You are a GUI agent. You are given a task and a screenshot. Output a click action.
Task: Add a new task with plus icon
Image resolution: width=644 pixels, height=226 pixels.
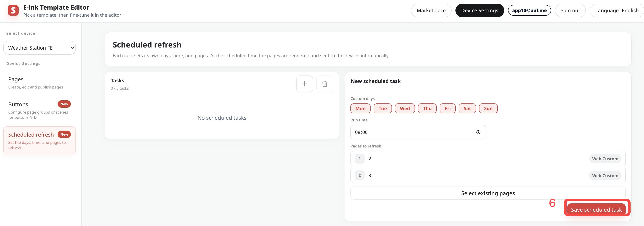[x=305, y=84]
